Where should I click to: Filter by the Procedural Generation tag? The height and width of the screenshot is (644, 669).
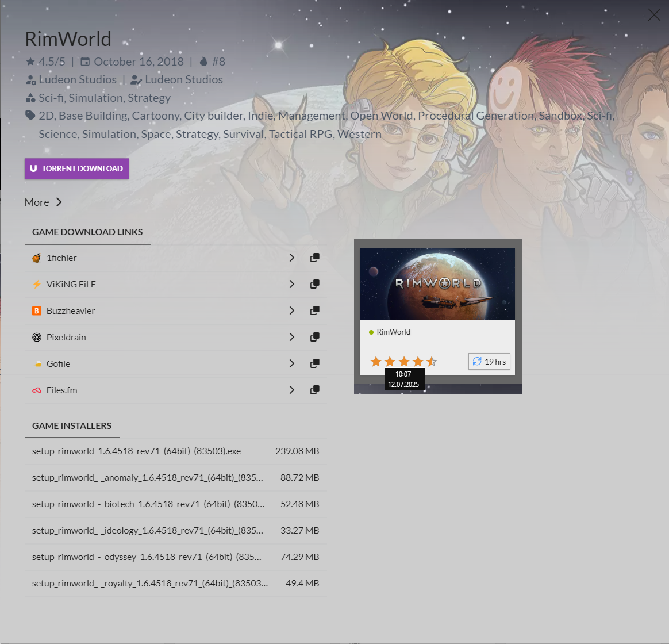tap(476, 116)
